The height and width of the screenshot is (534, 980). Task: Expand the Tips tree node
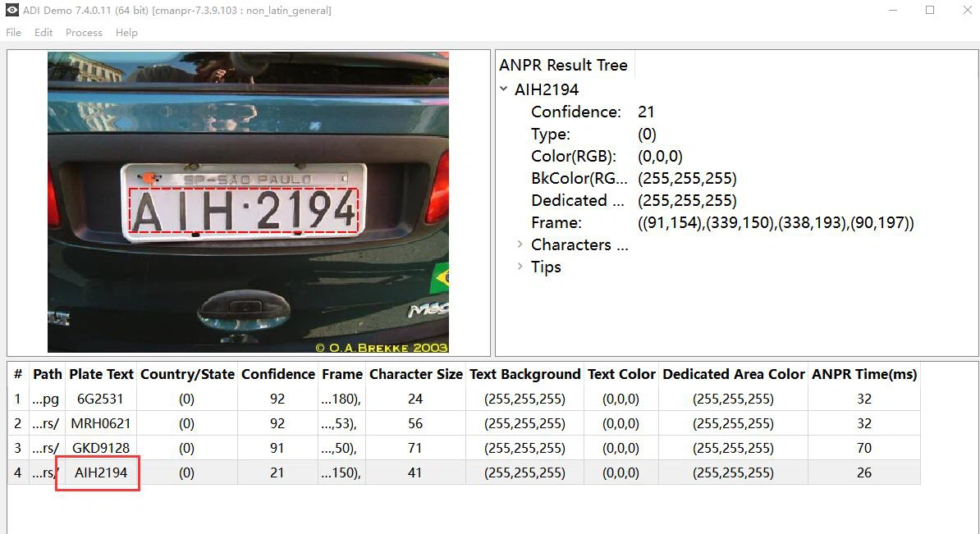tap(520, 267)
